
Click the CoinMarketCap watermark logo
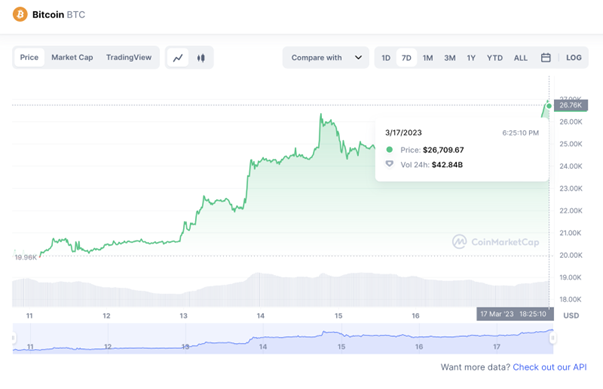coord(496,242)
